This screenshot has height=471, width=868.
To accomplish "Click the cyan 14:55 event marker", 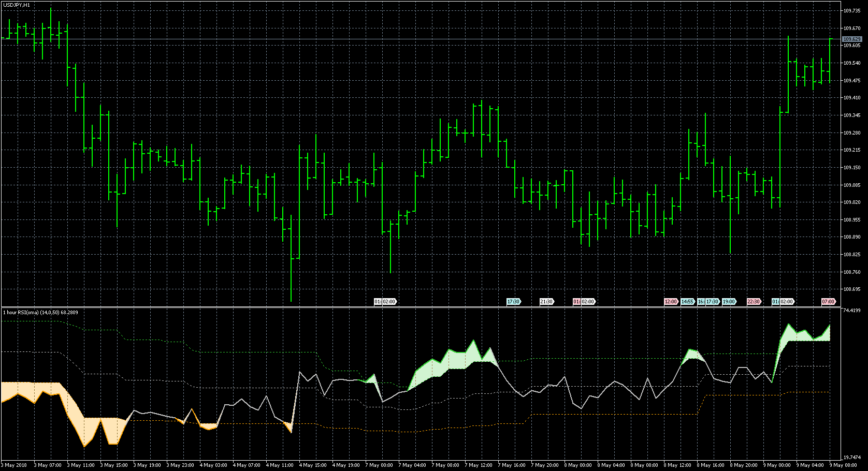I will [687, 302].
